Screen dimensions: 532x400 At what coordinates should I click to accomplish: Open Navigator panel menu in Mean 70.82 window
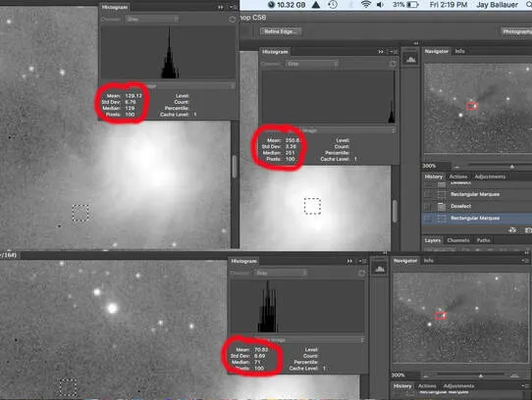click(526, 261)
